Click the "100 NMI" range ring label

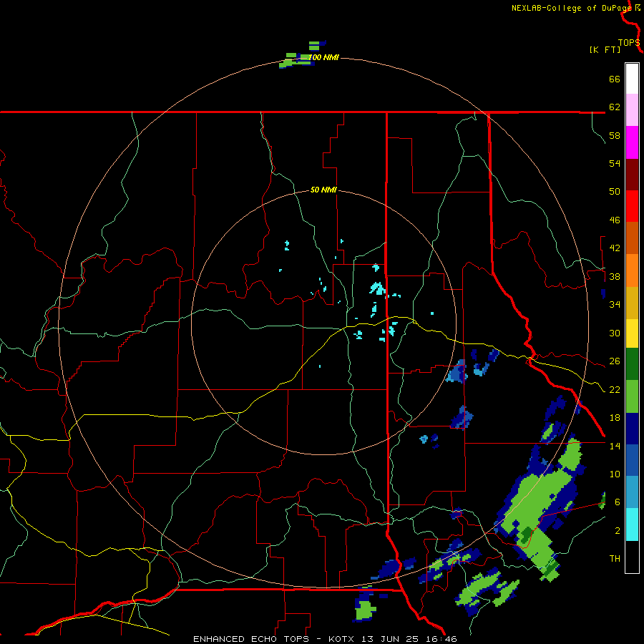coord(323,57)
